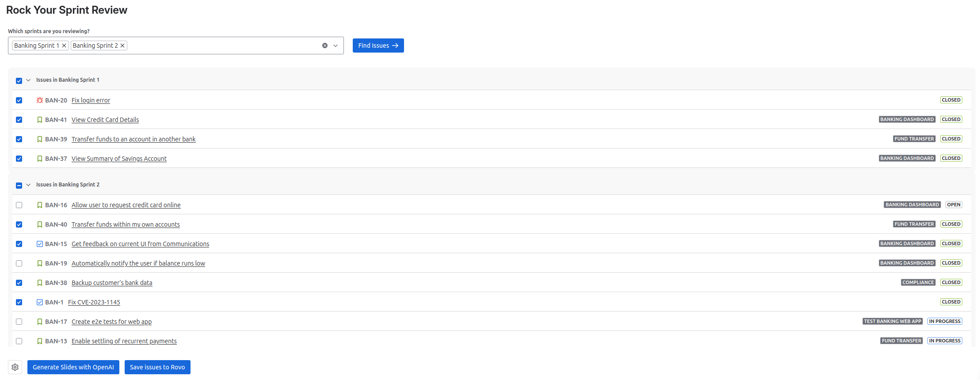Click the Find Issues button
This screenshot has width=980, height=380.
[378, 46]
